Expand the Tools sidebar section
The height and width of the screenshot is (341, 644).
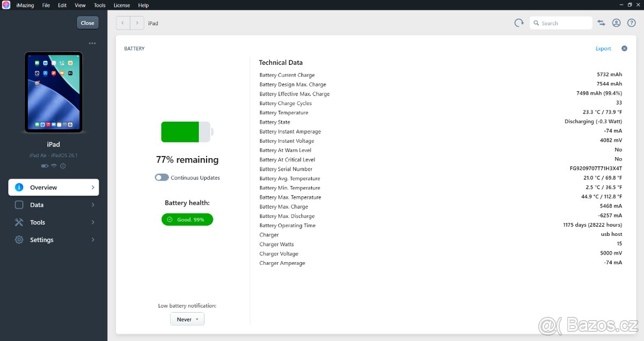pyautogui.click(x=54, y=223)
